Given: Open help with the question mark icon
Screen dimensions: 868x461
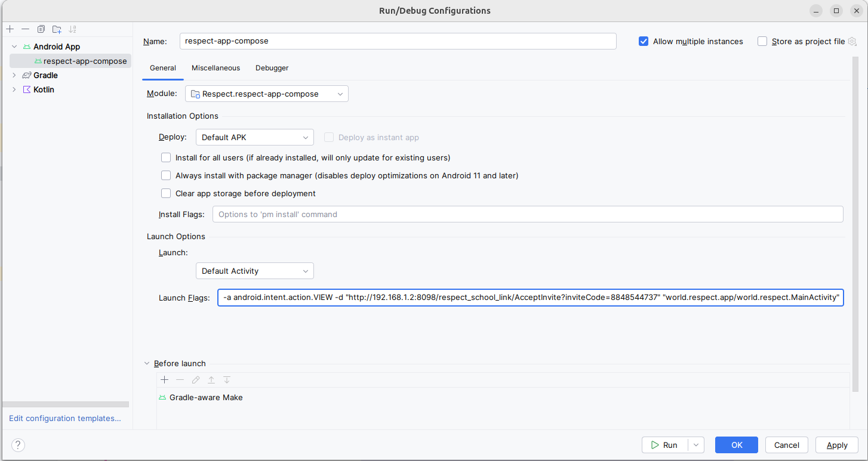Looking at the screenshot, I should (18, 445).
